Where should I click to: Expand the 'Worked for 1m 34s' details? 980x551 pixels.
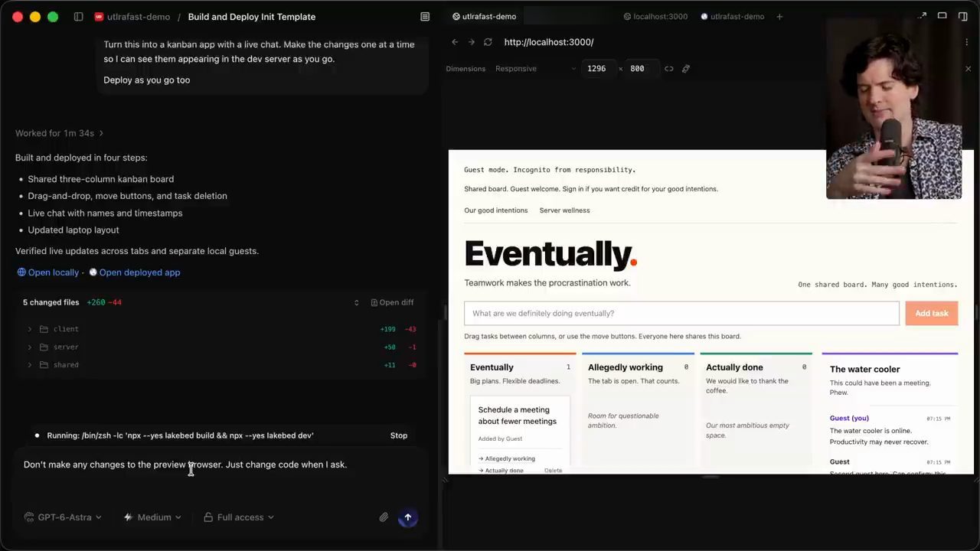point(60,133)
